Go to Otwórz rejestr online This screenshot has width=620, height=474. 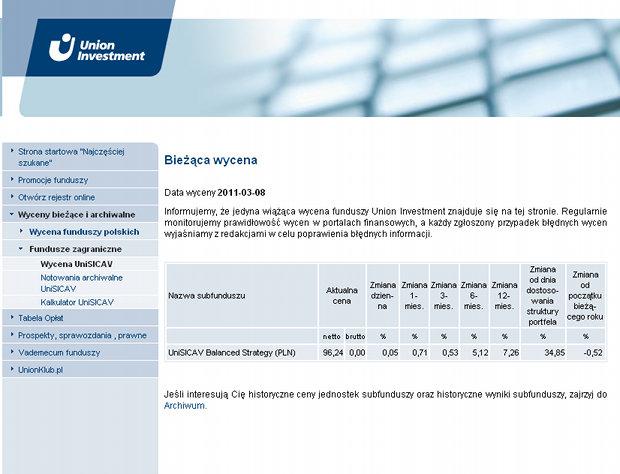57,197
